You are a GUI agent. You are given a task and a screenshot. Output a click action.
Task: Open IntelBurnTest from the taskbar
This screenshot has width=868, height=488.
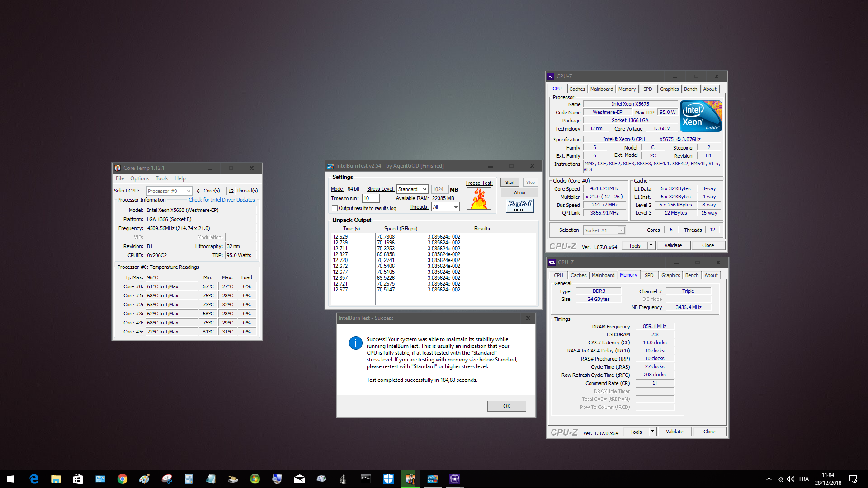pos(432,479)
